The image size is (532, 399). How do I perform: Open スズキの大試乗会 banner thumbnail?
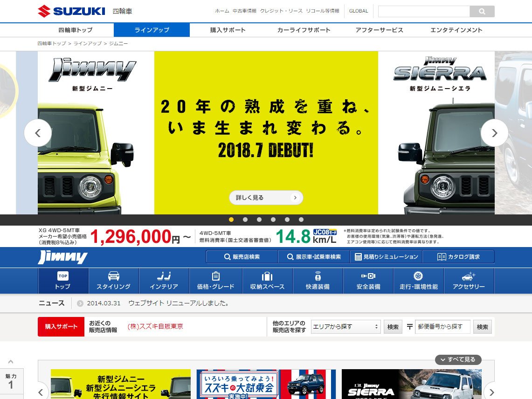point(266,384)
